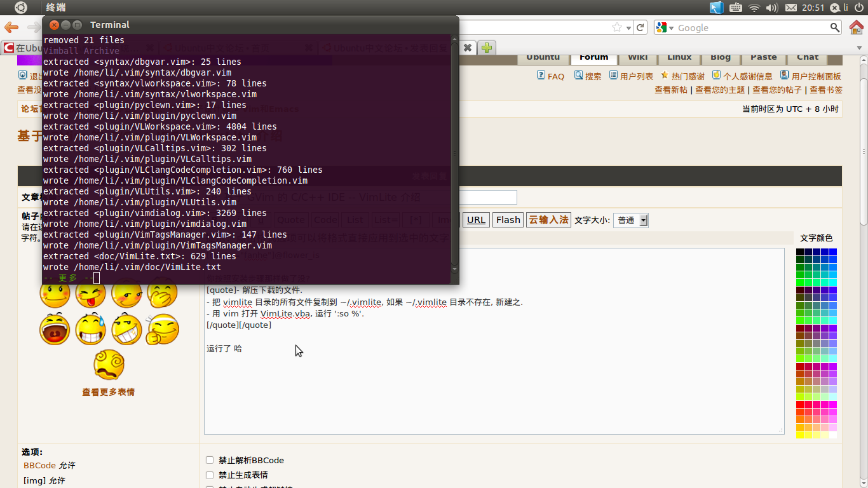Screen dimensions: 868x488
Task: Switch to the Paste site tab
Action: [x=764, y=57]
